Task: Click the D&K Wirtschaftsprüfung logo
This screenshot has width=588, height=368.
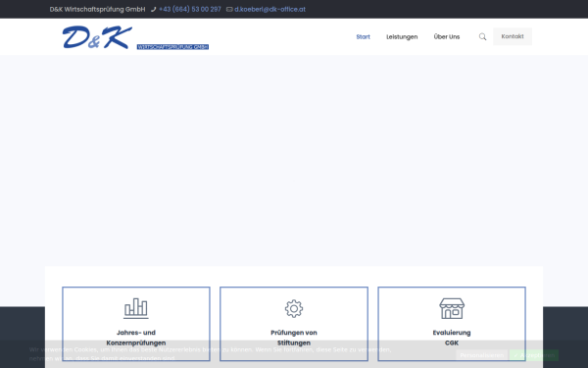Action: click(x=135, y=37)
